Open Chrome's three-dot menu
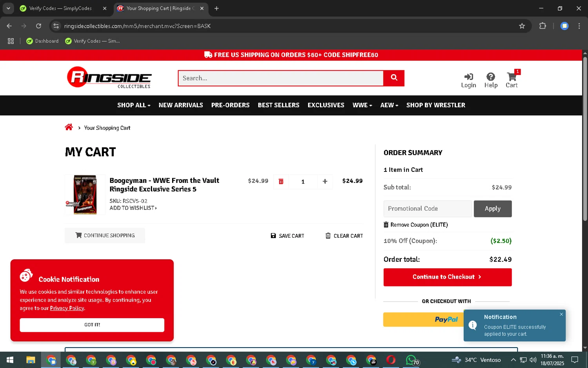Image resolution: width=588 pixels, height=368 pixels. [x=579, y=26]
